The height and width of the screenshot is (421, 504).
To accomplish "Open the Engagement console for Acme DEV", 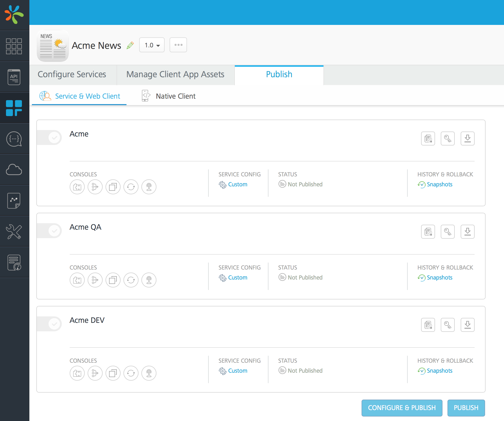I will 149,373.
